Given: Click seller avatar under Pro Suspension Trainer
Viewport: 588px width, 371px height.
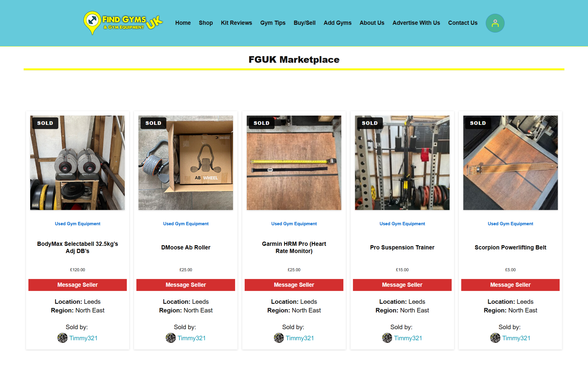Looking at the screenshot, I should tap(387, 338).
